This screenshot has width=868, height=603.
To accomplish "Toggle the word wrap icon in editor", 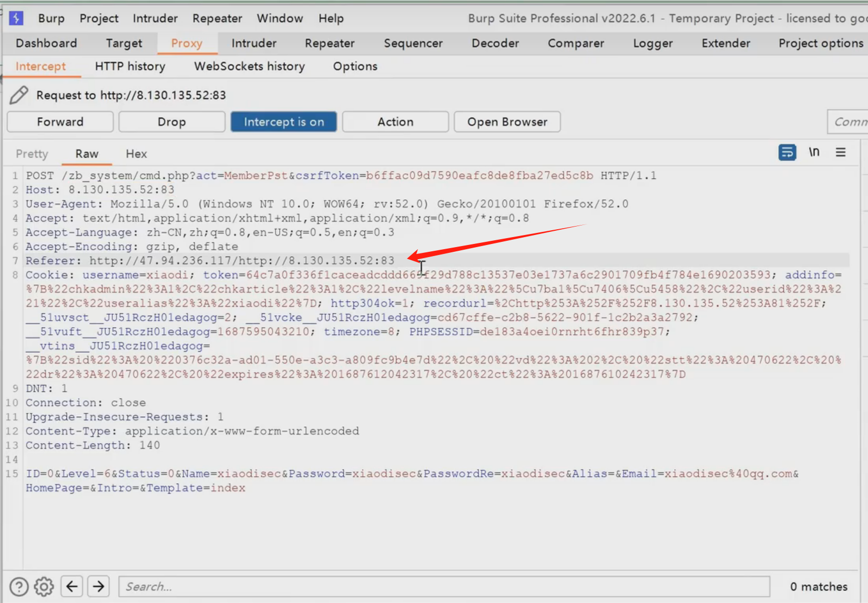I will coord(787,152).
